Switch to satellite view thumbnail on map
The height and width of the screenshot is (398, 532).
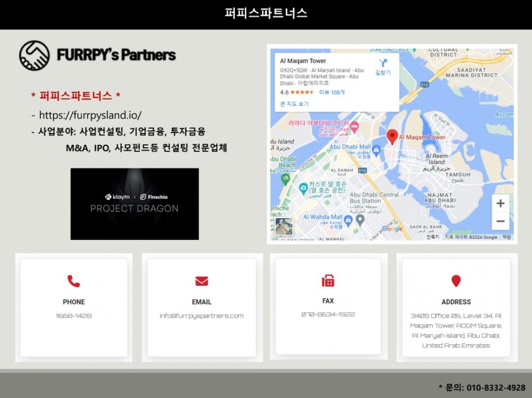[284, 227]
